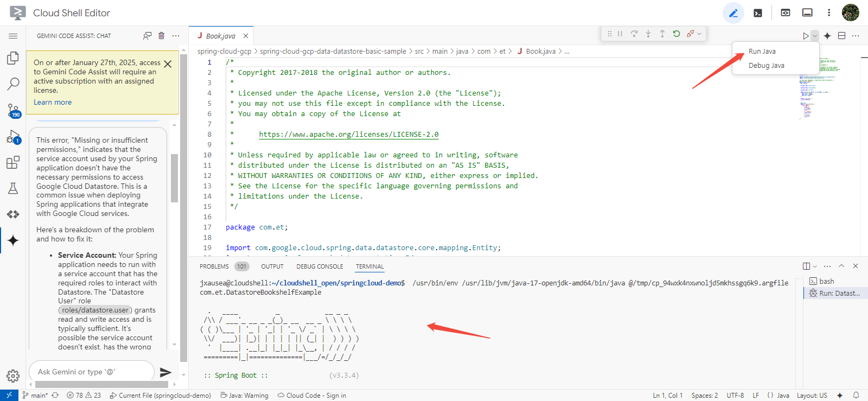Viewport: 868px width, 401px height.
Task: Change the Java language mode in status bar
Action: (x=783, y=396)
